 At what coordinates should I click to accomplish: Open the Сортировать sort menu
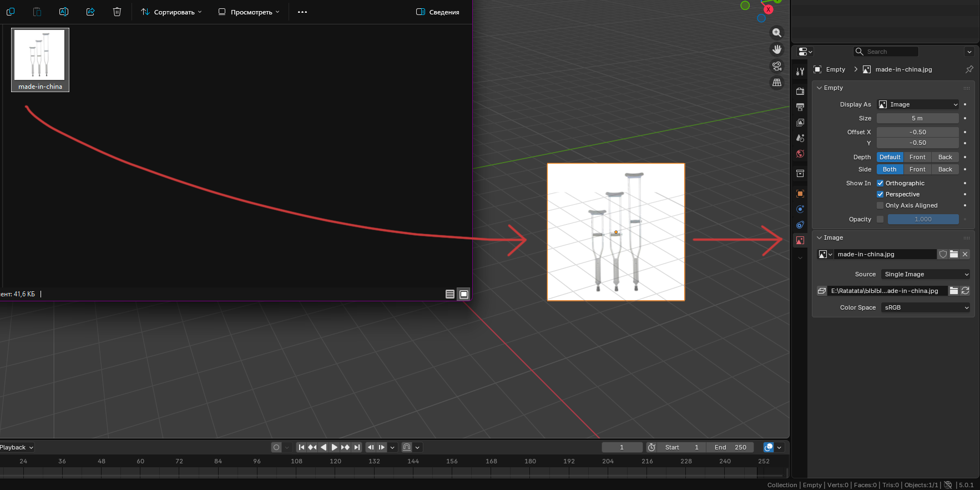pos(171,12)
